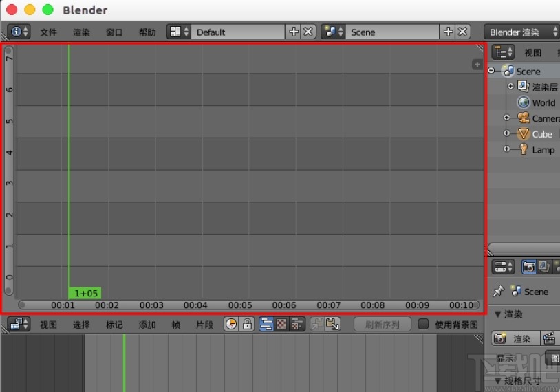
Task: Select the Scene icon in outliner
Action: (x=508, y=71)
